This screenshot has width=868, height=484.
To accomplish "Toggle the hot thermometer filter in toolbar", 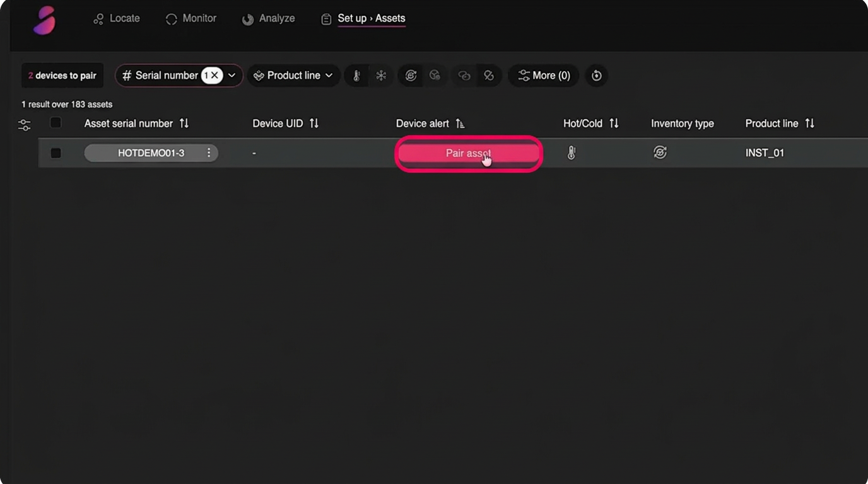I will (356, 76).
